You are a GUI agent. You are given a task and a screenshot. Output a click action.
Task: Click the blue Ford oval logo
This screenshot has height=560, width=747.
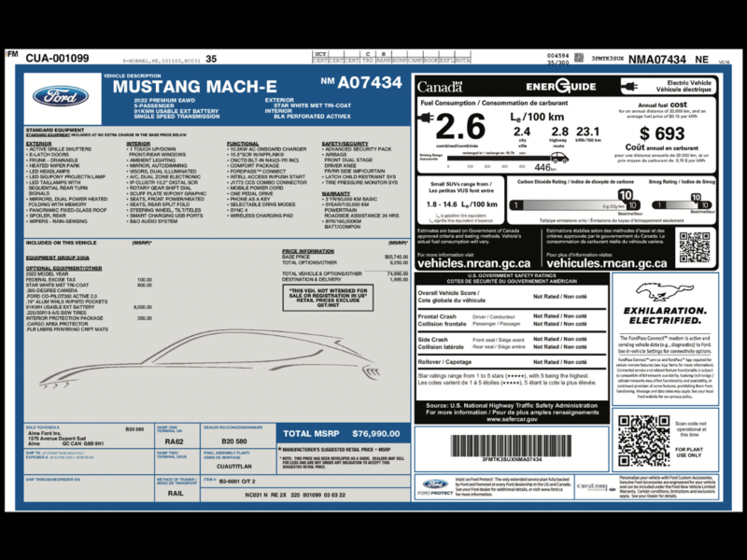click(x=61, y=97)
